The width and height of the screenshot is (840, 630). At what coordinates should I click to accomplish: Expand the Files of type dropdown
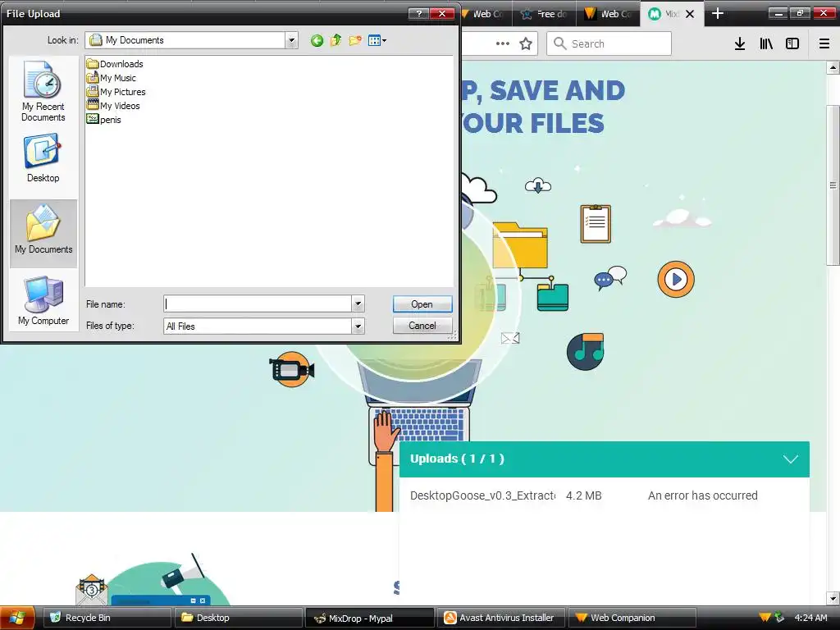point(358,326)
